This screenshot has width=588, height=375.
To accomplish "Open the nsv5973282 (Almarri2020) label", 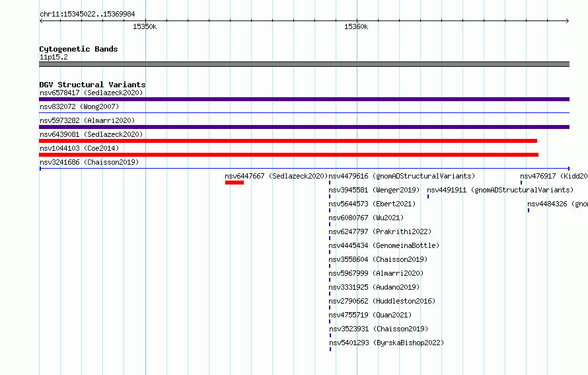I will 87,120.
